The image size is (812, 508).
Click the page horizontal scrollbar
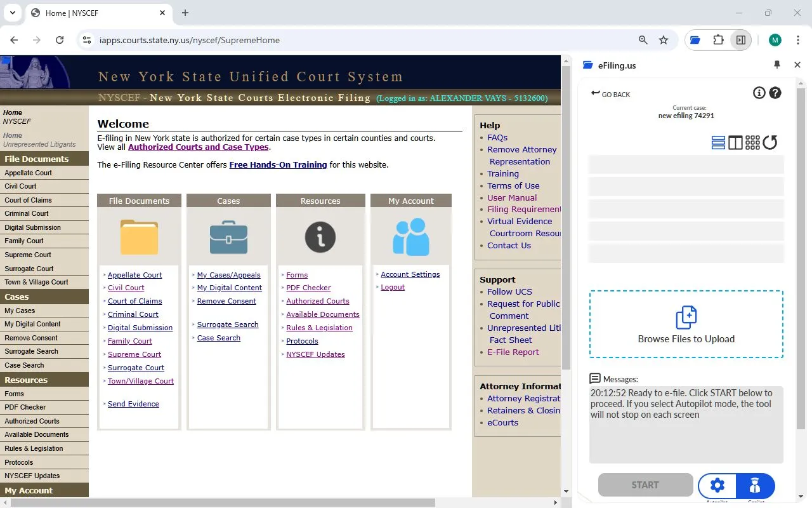[222, 502]
